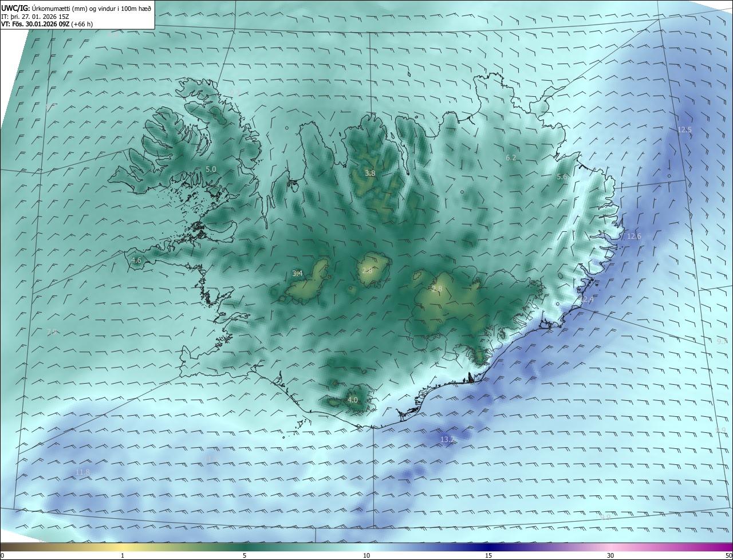
Task: Click the 'VT: Fös. 30.01.2026 09Z (+66 h)' line
Action: tap(48, 24)
